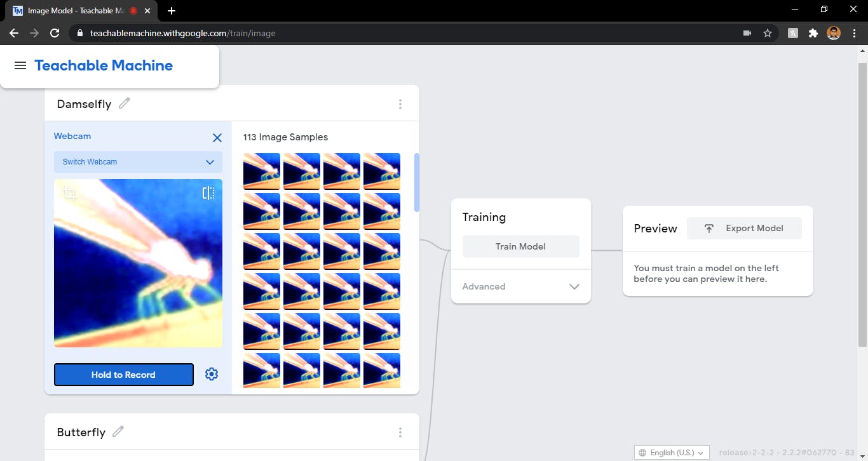Screen dimensions: 868x461
Task: Open the Damselfly class options three-dot menu
Action: 400,104
